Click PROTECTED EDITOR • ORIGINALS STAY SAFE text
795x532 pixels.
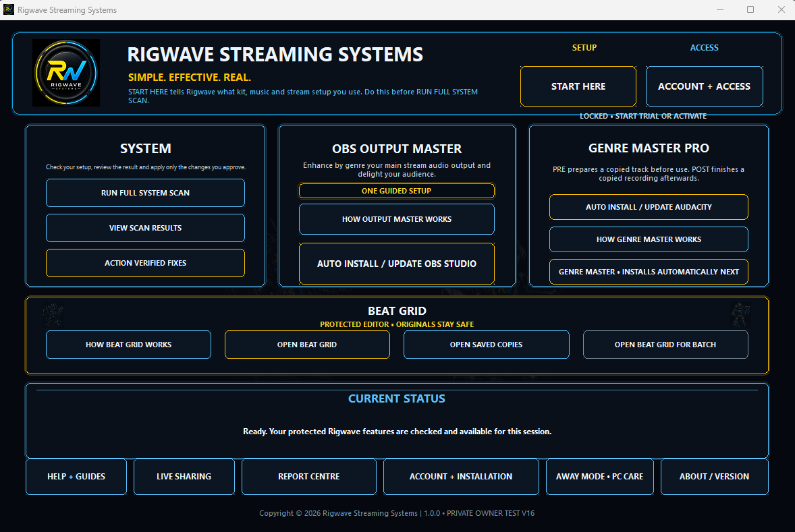point(397,324)
